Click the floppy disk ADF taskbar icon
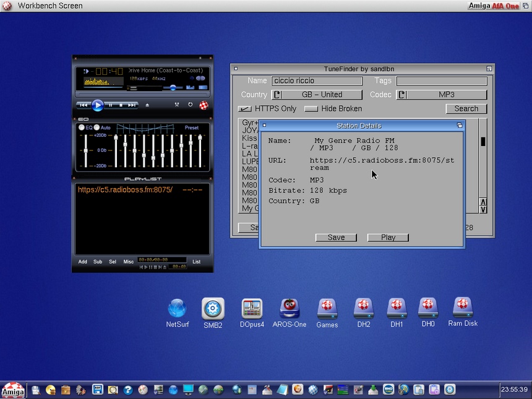The height and width of the screenshot is (399, 532). (98, 390)
